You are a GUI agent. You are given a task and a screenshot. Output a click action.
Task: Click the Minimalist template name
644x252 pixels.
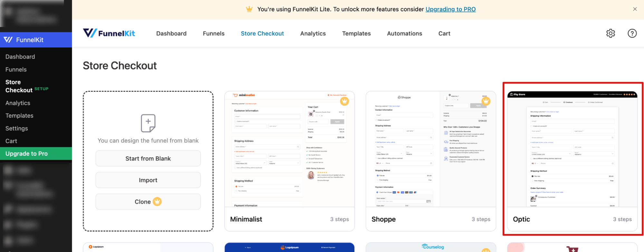pos(246,219)
